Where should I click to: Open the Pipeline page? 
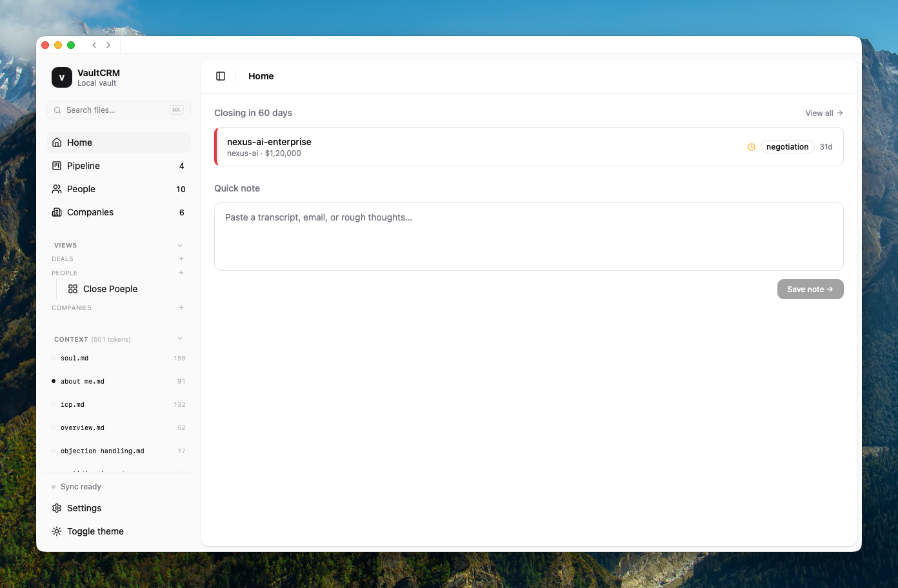(x=83, y=166)
